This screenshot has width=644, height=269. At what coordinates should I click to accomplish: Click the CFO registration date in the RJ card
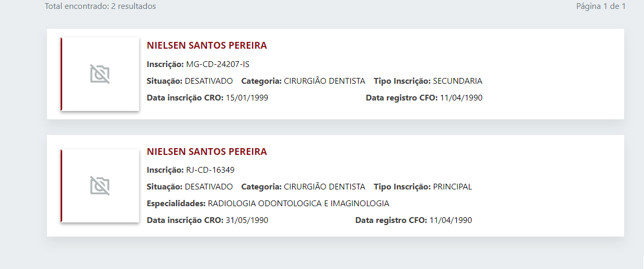coord(451,220)
